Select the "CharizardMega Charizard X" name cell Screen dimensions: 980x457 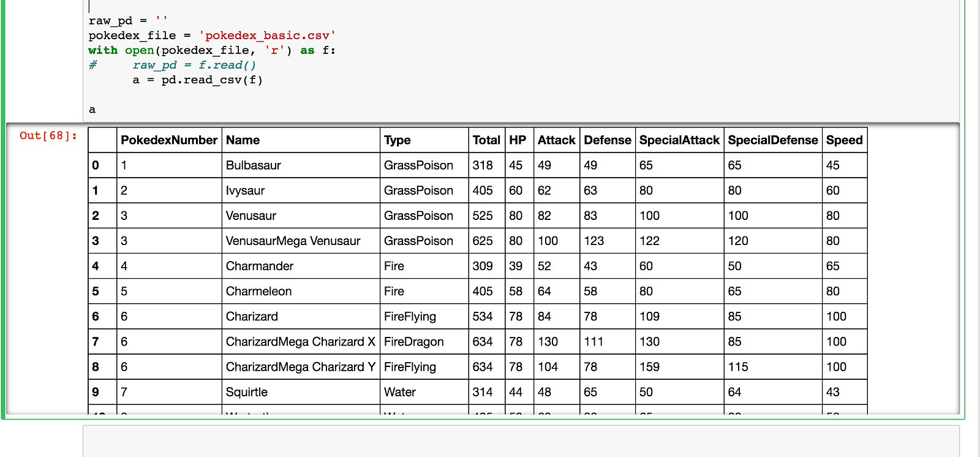click(x=300, y=342)
